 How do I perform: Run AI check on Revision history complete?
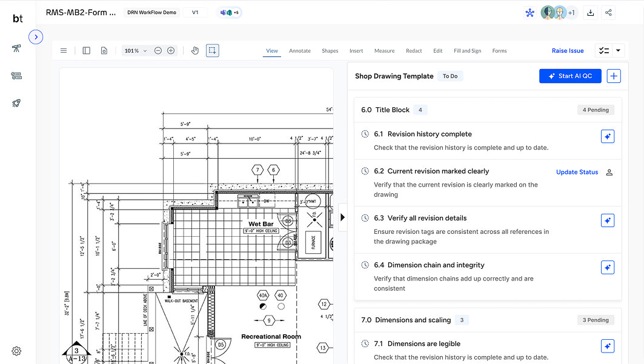click(x=608, y=136)
